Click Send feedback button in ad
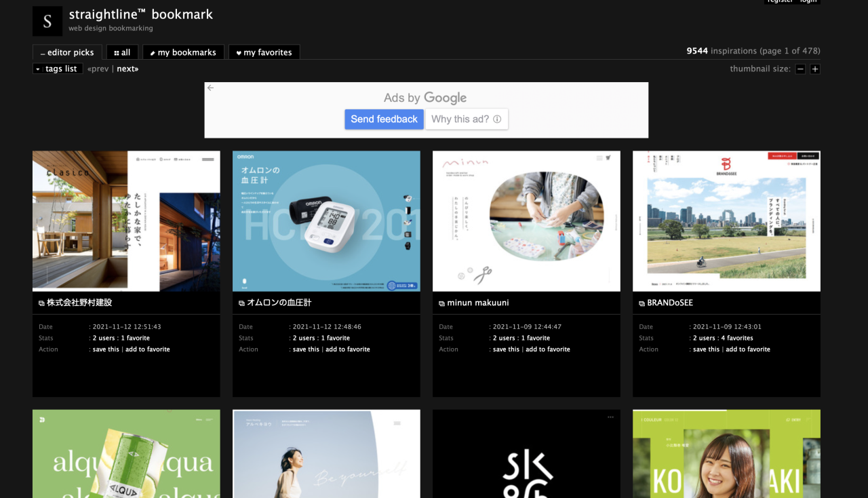This screenshot has width=868, height=498. click(x=384, y=119)
